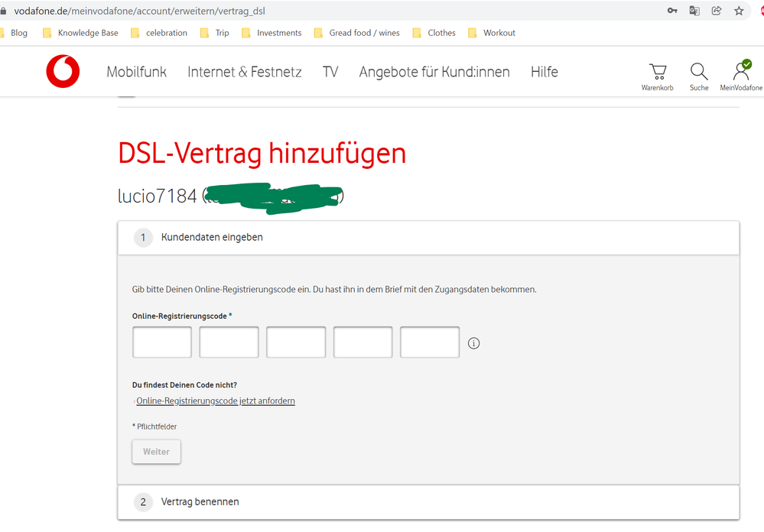The image size is (764, 532).
Task: Open the Mobilfunk menu
Action: [x=136, y=72]
